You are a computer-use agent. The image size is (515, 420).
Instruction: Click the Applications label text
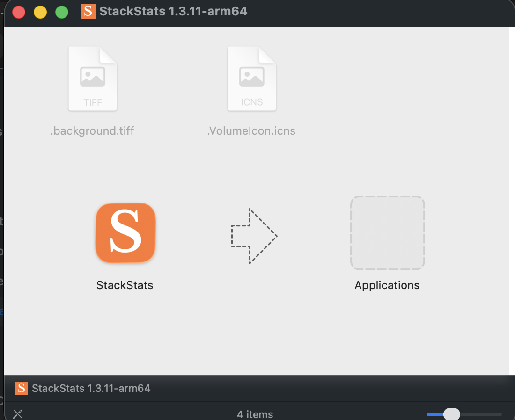pos(387,285)
